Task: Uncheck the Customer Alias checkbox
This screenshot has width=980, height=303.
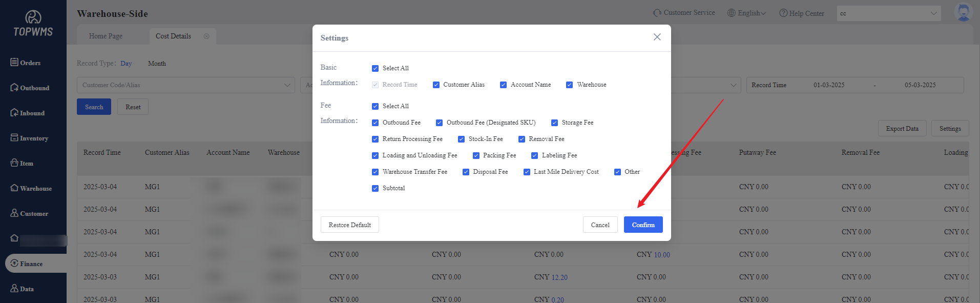Action: click(x=436, y=85)
